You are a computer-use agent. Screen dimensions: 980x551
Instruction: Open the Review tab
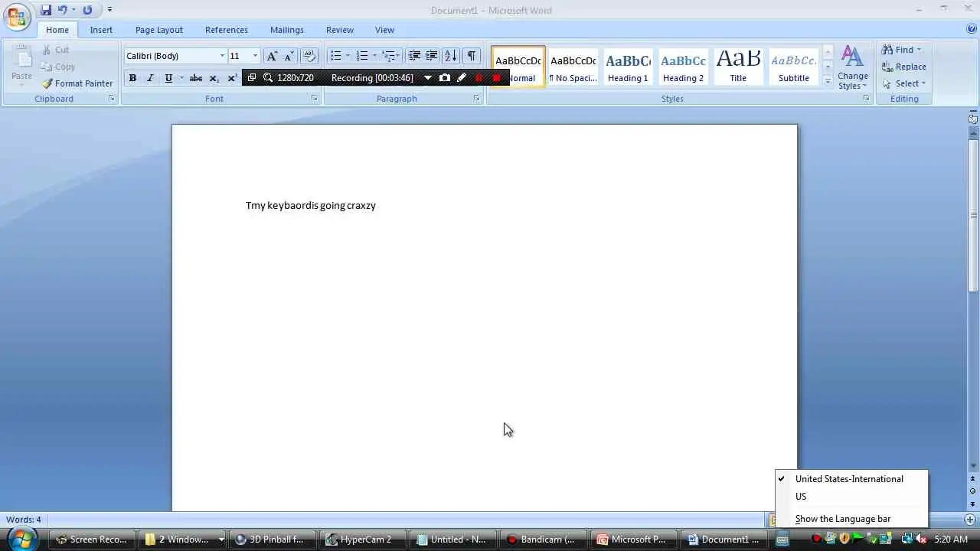click(340, 30)
